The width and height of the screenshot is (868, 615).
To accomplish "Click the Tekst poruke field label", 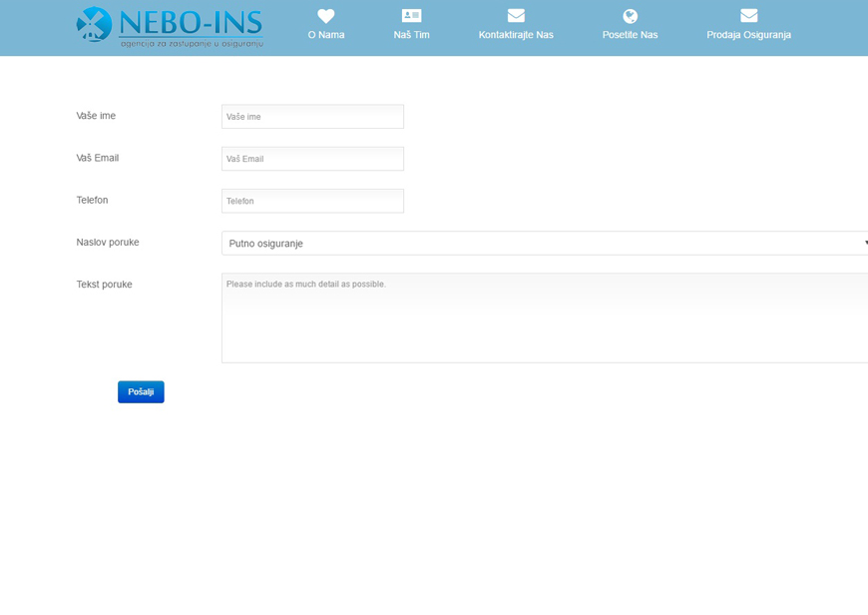I will click(104, 285).
